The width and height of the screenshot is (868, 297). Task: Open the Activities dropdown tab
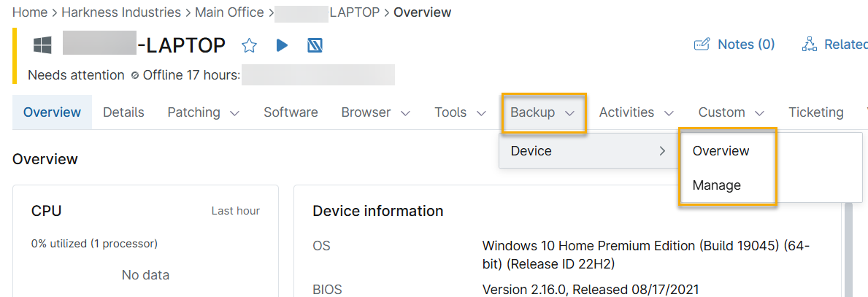click(635, 112)
